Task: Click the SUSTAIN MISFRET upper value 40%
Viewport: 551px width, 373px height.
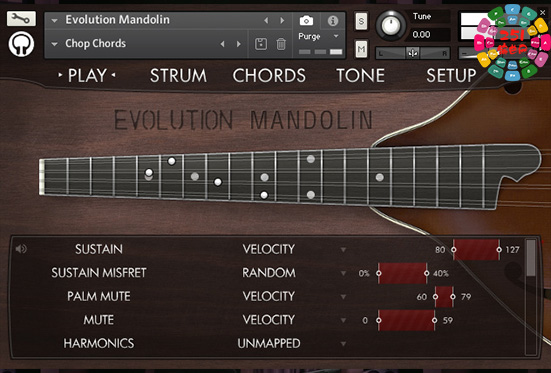Action: tap(441, 273)
